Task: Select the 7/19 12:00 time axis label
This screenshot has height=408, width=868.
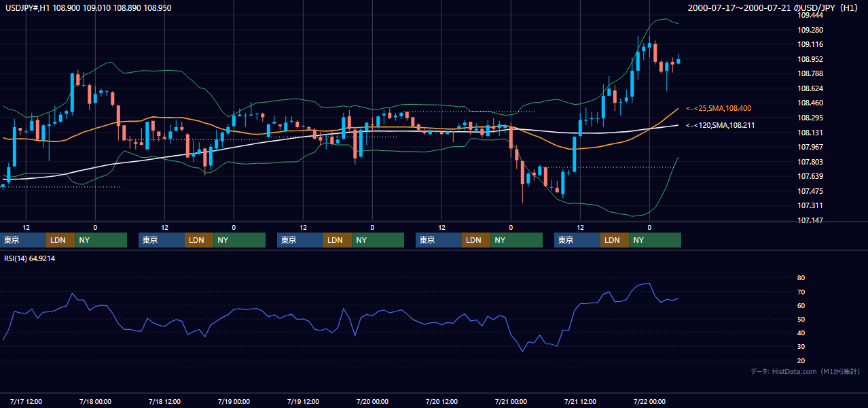Action: [303, 401]
